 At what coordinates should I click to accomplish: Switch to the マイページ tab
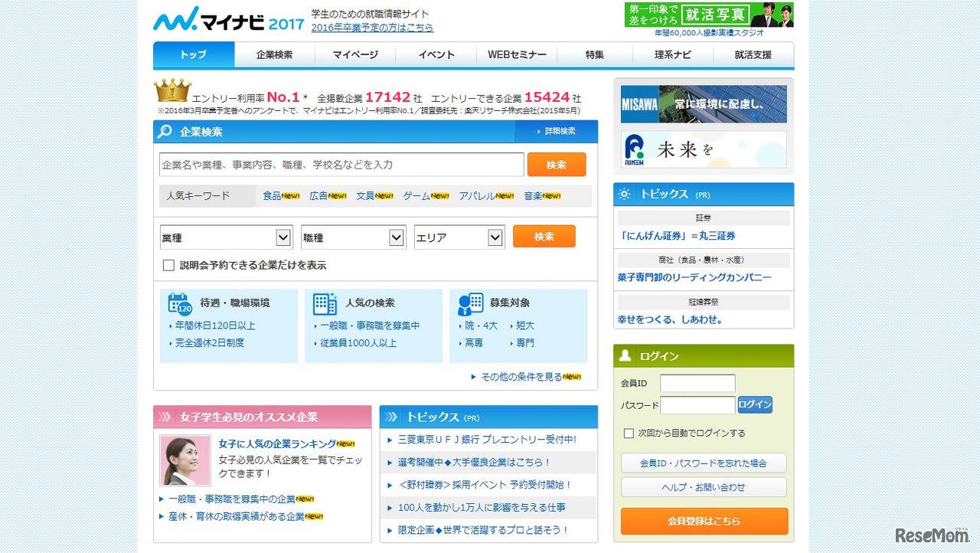coord(354,54)
